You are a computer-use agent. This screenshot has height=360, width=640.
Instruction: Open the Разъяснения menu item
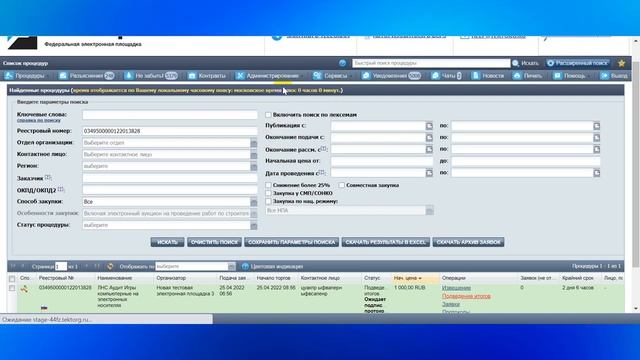click(86, 76)
